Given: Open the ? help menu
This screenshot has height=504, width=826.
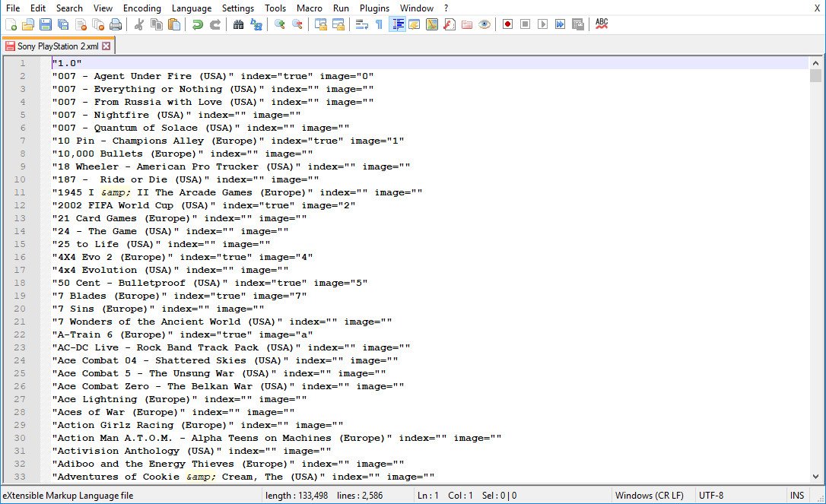Looking at the screenshot, I should tap(446, 8).
